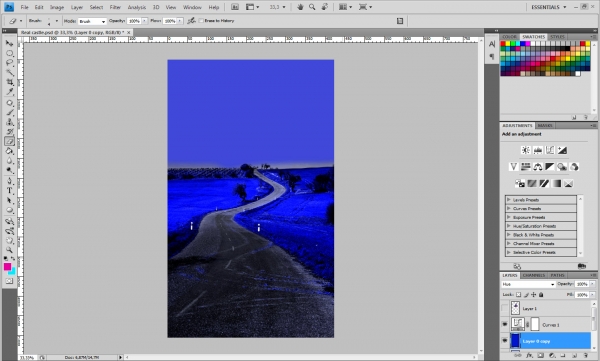Toggle Quick Mask mode
The height and width of the screenshot is (361, 600).
pos(9,281)
